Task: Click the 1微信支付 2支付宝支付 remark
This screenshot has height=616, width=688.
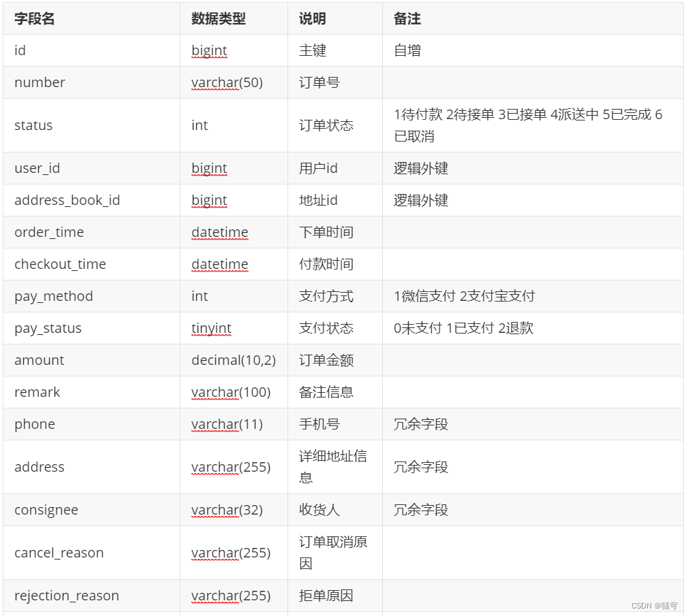Action: click(464, 296)
